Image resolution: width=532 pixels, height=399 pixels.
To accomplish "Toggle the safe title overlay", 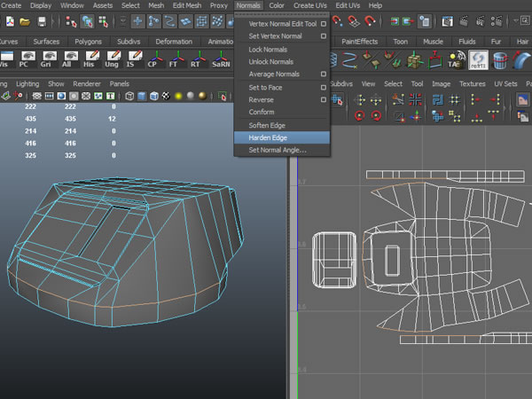I will click(x=111, y=97).
